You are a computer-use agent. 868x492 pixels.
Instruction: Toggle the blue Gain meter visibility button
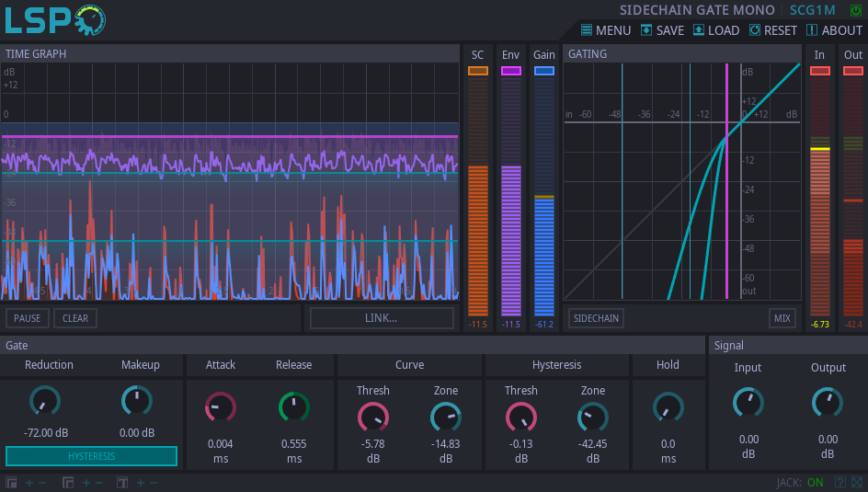(544, 71)
